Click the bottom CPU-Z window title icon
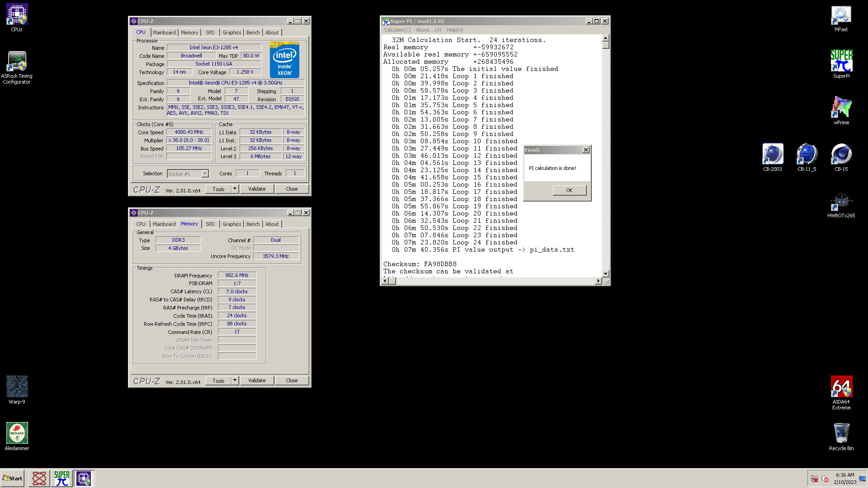 [x=134, y=213]
